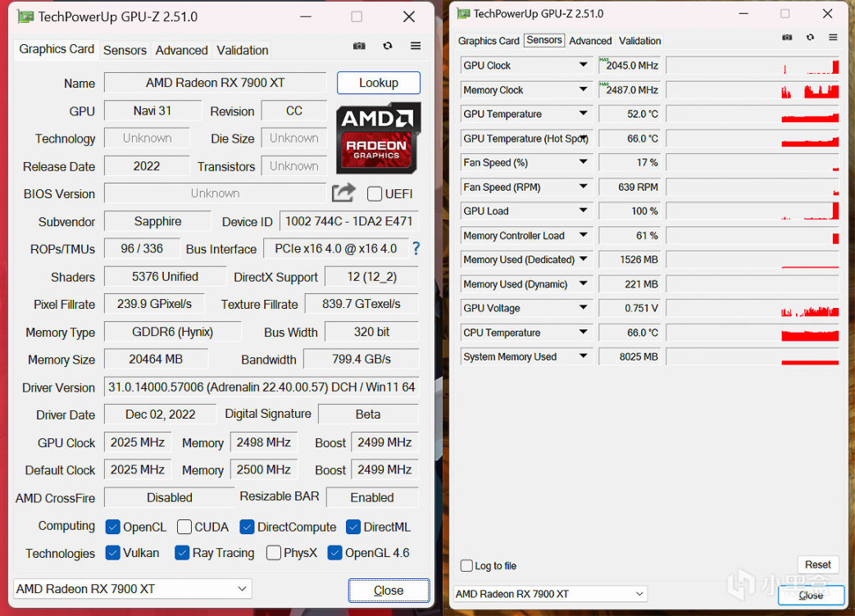Open Memory Used (Dedicated) dropdown
The image size is (855, 616).
coord(584,259)
